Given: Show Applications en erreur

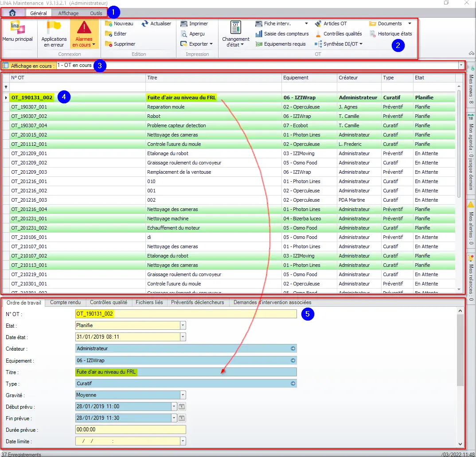Looking at the screenshot, I should click(x=54, y=34).
